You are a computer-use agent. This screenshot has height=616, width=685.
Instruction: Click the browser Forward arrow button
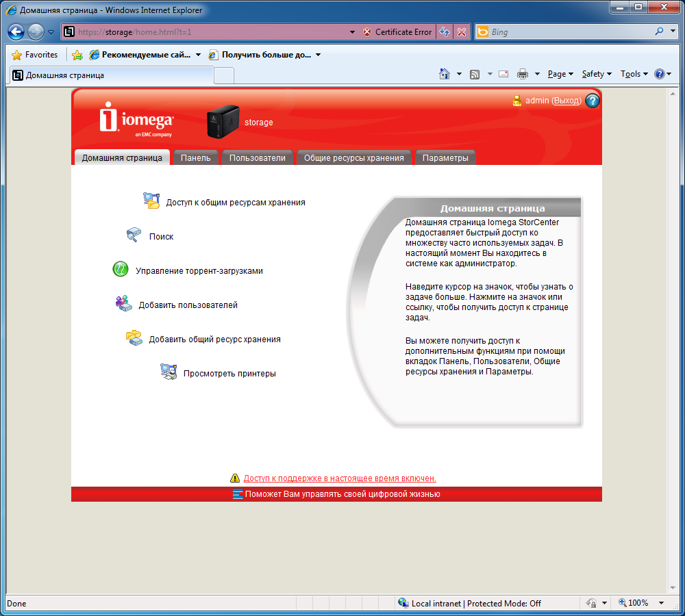pyautogui.click(x=36, y=32)
